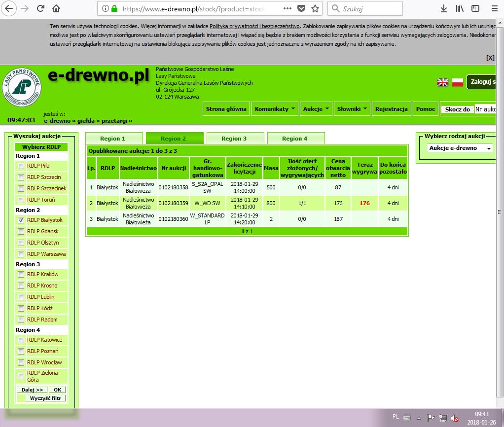Click the green secure padlock icon
Viewport: 504px width, 427px height.
(114, 9)
